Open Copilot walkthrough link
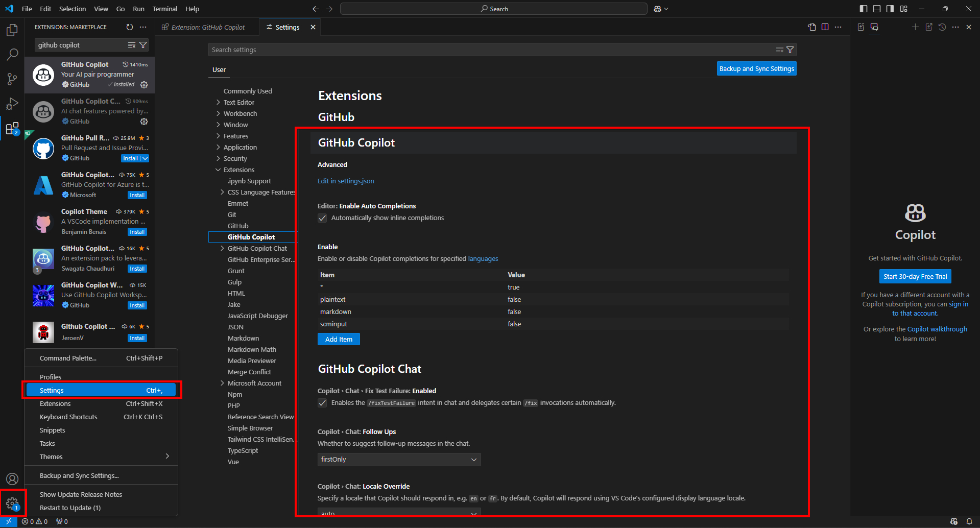The height and width of the screenshot is (528, 980). (937, 329)
